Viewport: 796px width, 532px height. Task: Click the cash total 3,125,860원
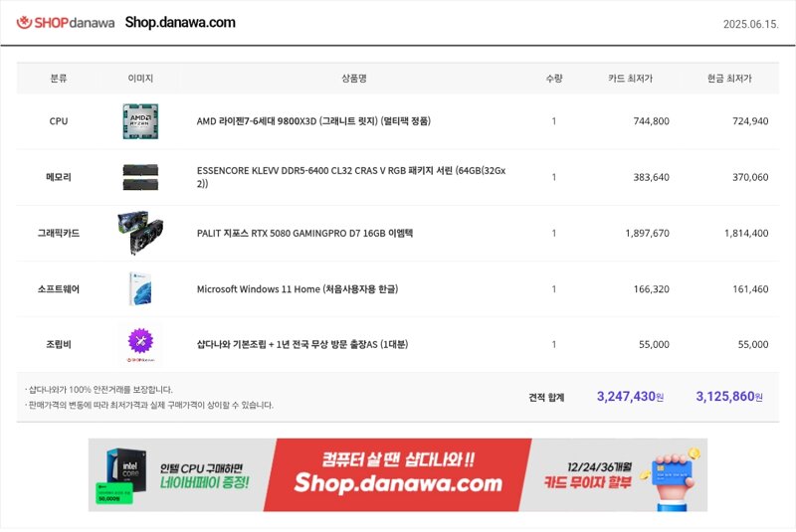[729, 396]
